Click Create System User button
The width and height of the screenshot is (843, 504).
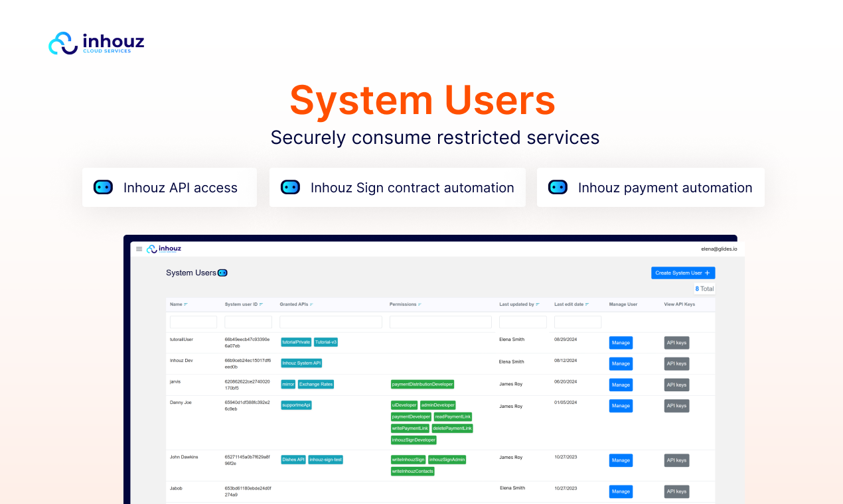coord(683,273)
